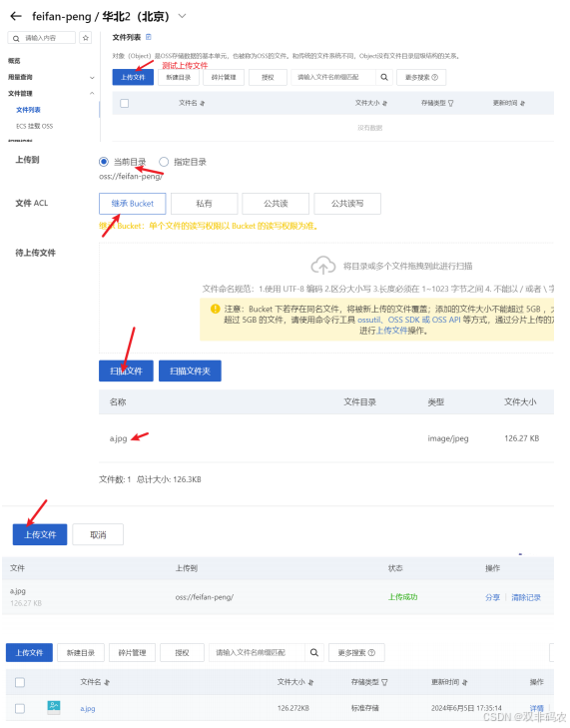Follow the 上传文件 link inside the yellow notice
The width and height of the screenshot is (570, 728).
(391, 331)
